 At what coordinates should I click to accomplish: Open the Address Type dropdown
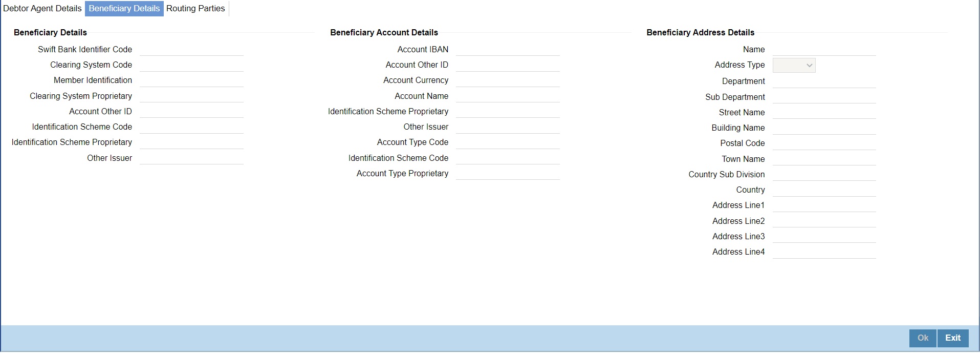794,65
